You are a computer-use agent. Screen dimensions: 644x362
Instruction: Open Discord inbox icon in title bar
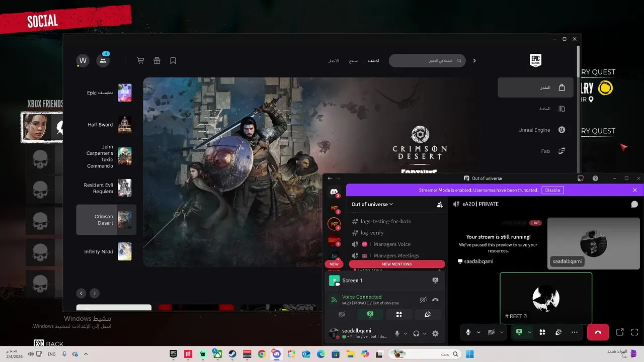(581, 178)
